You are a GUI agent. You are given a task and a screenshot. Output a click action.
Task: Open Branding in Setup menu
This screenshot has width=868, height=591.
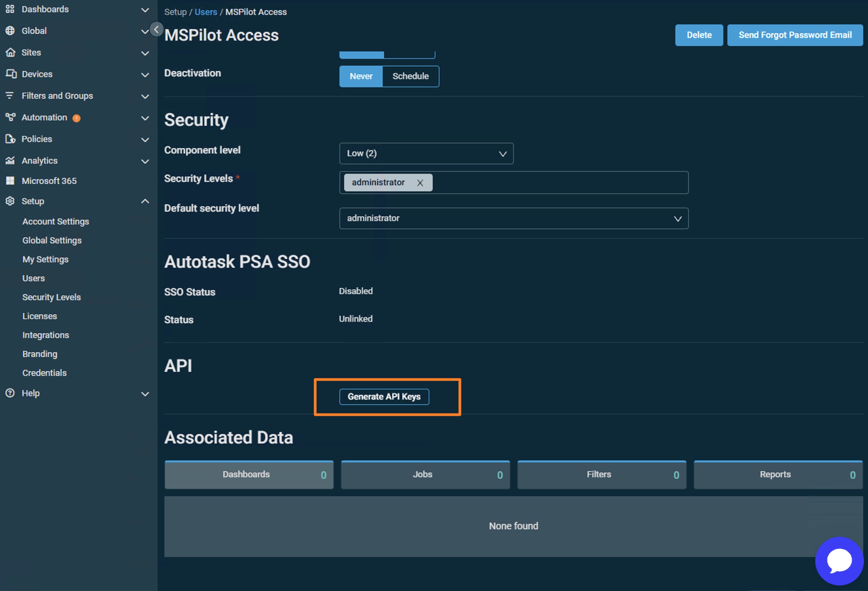coord(40,354)
